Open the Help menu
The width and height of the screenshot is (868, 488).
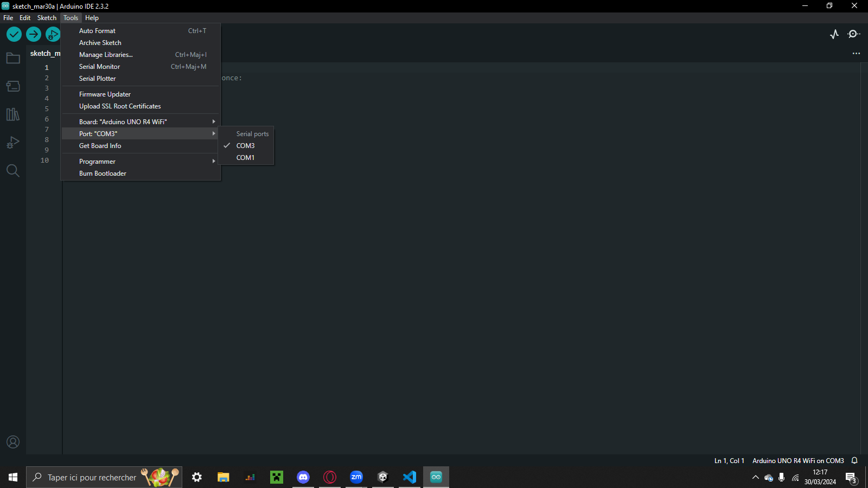coord(92,18)
